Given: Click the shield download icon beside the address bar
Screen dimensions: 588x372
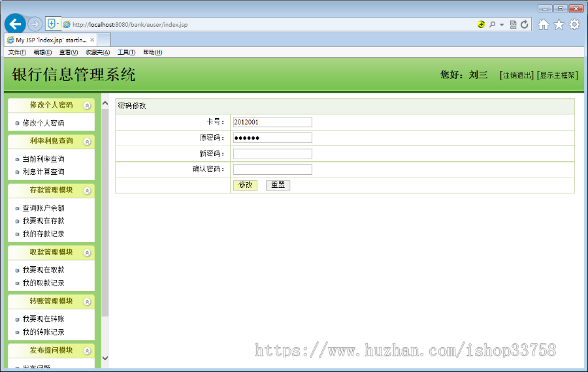Looking at the screenshot, I should tap(52, 24).
